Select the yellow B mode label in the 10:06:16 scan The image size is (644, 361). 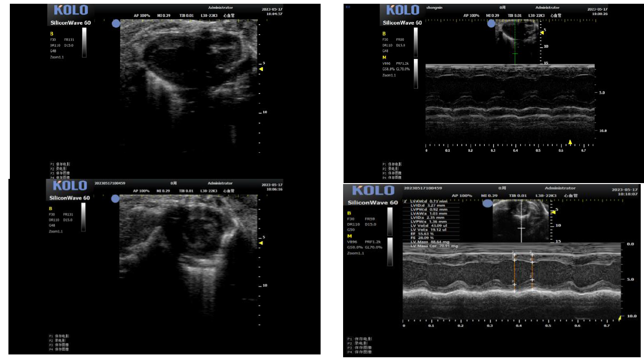click(x=51, y=208)
